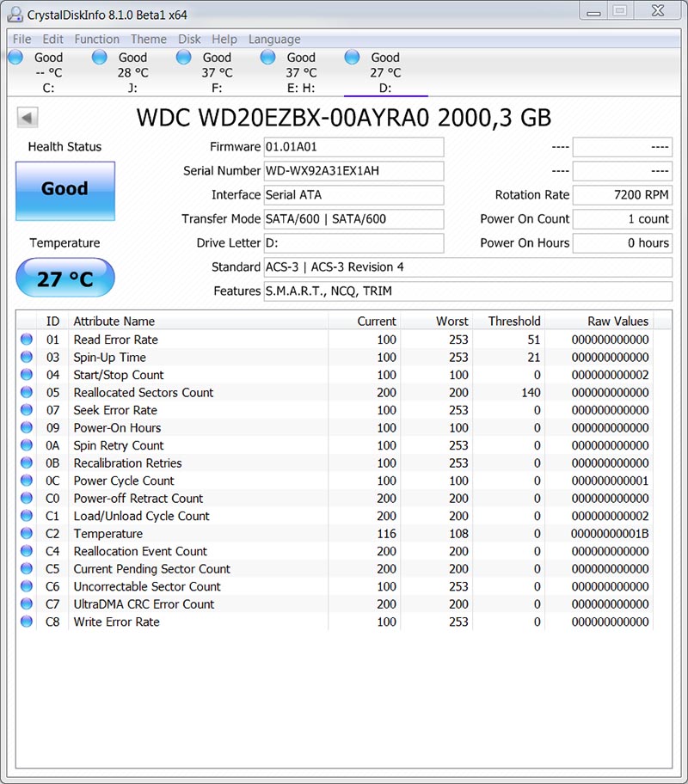Click the Good health status button
Image resolution: width=688 pixels, height=784 pixels.
point(65,191)
